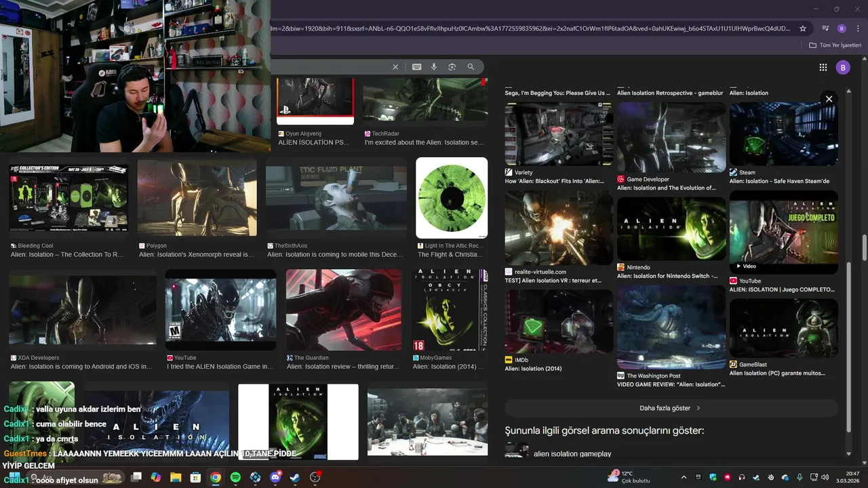Open the Google apps grid
The image size is (868, 488).
(823, 67)
